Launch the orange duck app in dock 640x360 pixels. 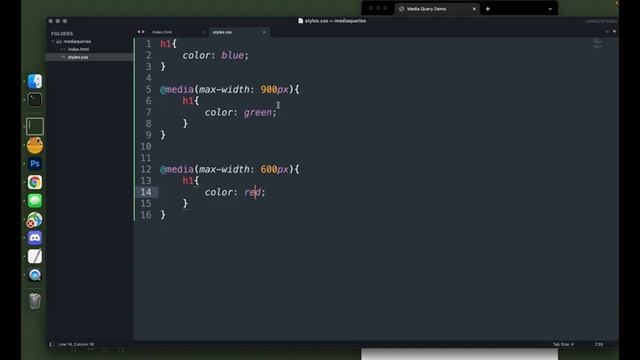[x=35, y=145]
